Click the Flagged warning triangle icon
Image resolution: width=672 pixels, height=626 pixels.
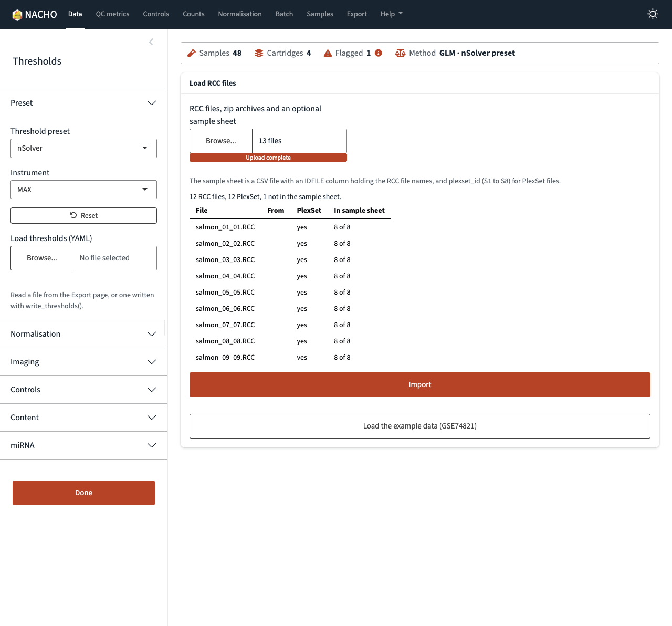pos(328,53)
